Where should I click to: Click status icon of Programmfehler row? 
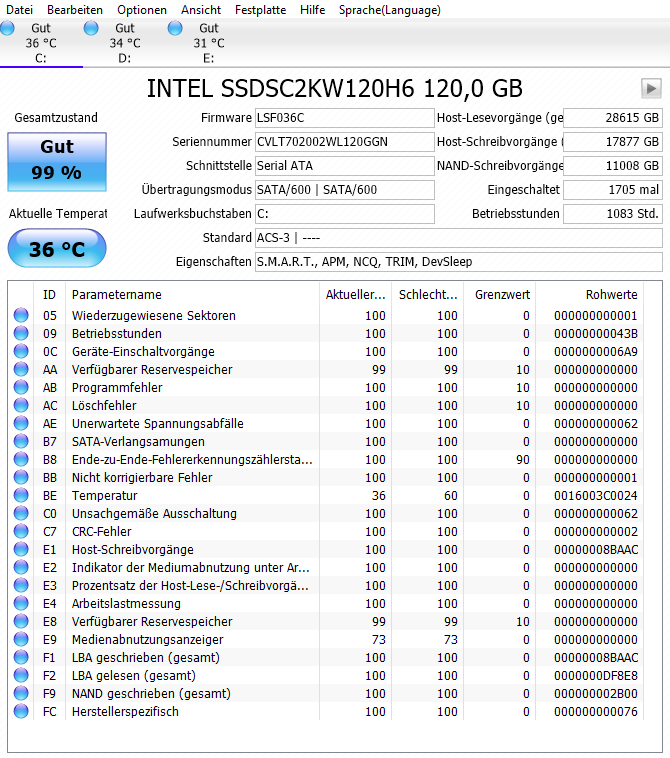[x=21, y=387]
